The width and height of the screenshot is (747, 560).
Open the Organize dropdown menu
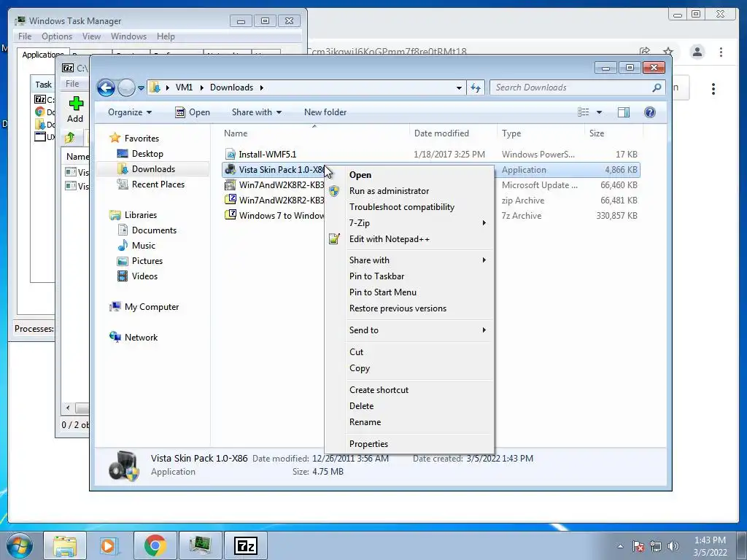coord(130,112)
